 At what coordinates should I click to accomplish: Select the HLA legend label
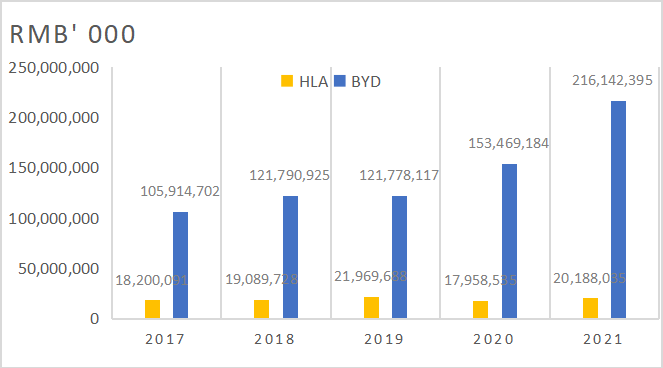(x=313, y=82)
